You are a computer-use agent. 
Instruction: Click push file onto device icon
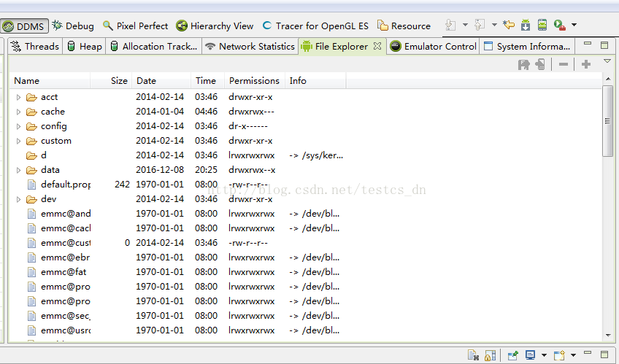pyautogui.click(x=540, y=64)
